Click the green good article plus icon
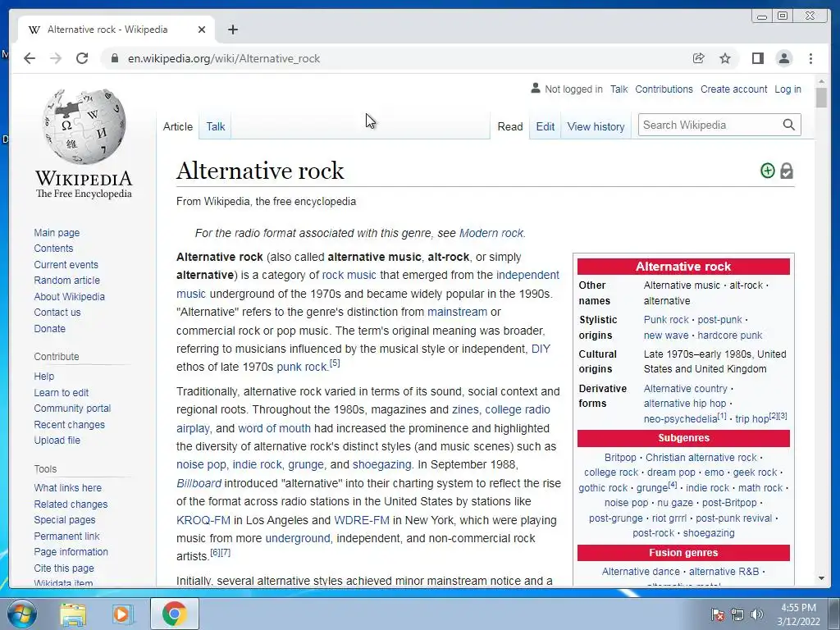The height and width of the screenshot is (630, 840). pos(767,171)
